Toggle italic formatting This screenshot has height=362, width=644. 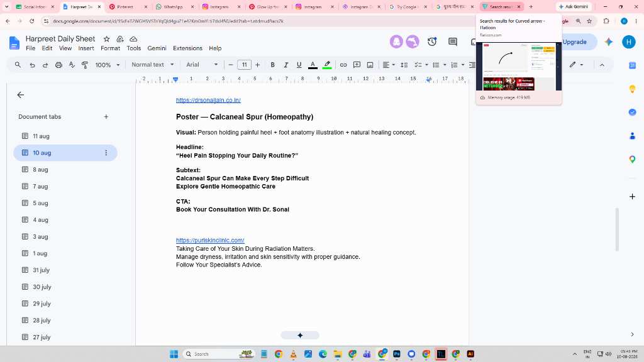coord(286,65)
